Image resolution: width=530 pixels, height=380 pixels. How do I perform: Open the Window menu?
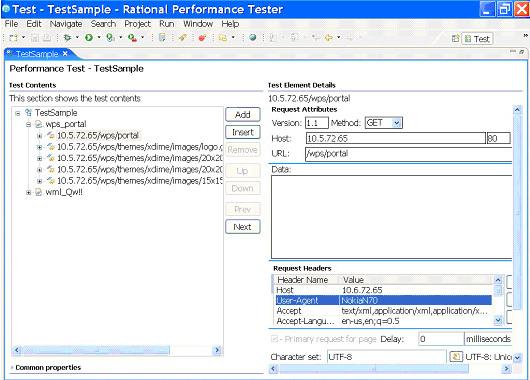198,24
